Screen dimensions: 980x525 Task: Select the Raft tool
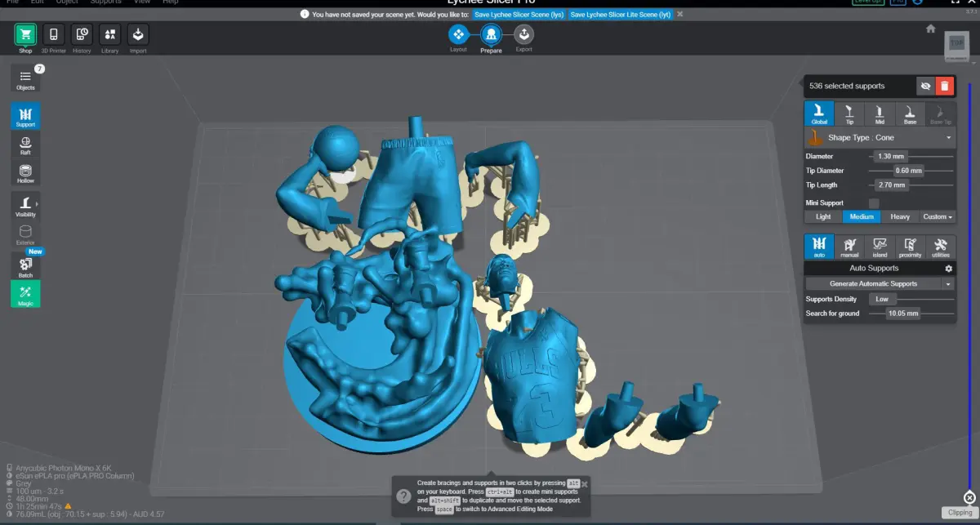[x=25, y=145]
